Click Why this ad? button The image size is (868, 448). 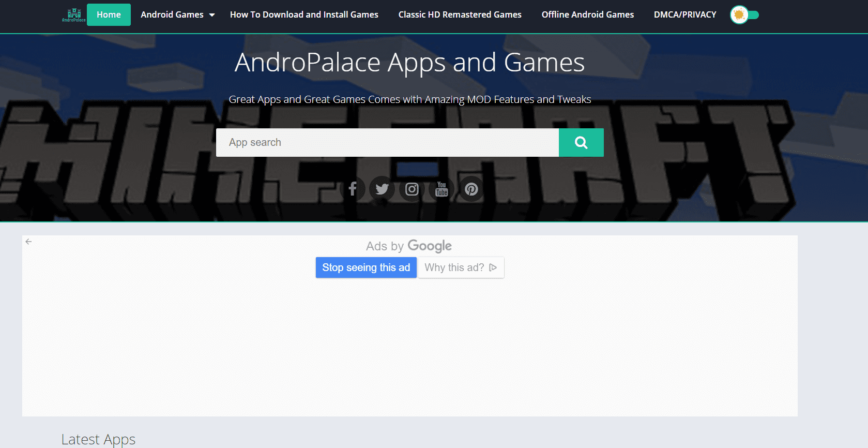click(461, 267)
